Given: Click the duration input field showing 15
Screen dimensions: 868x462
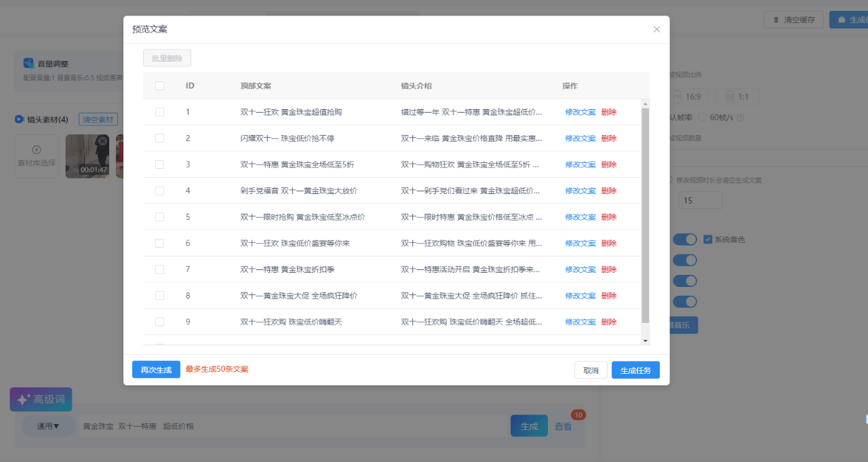Looking at the screenshot, I should [700, 201].
